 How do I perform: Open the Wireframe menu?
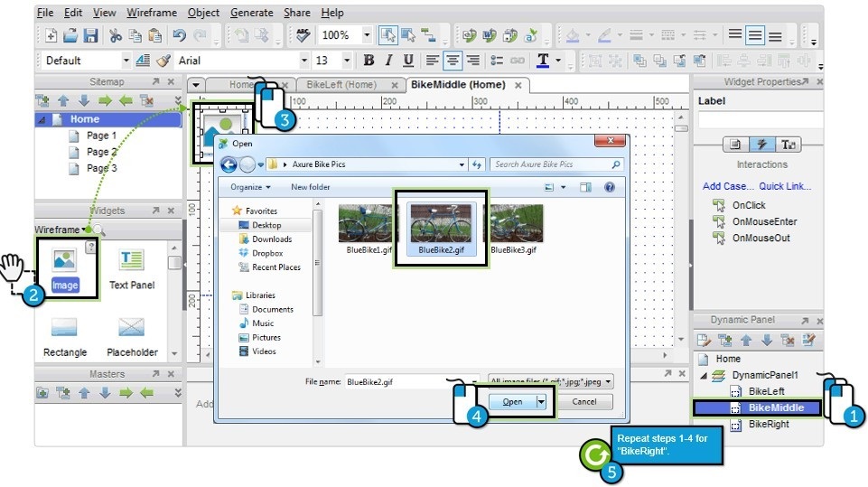pyautogui.click(x=152, y=13)
